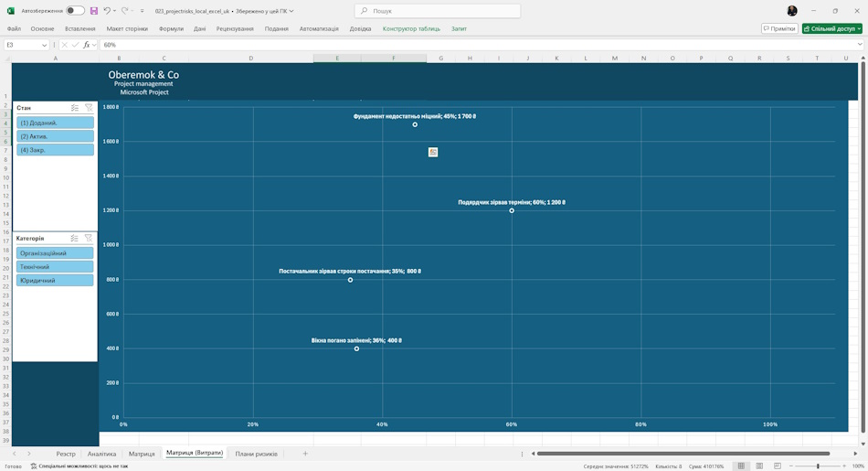Toggle the Автозбереження switch
The height and width of the screenshot is (471, 868).
(x=75, y=11)
